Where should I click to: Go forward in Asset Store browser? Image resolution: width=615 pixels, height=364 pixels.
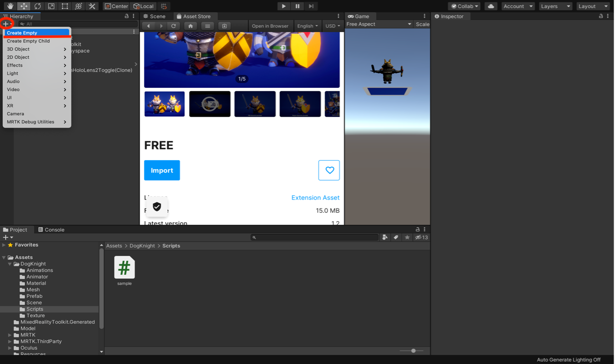(x=161, y=26)
